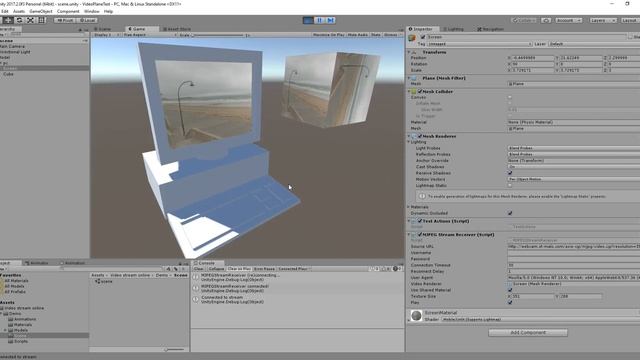The height and width of the screenshot is (360, 640).
Task: Select the scene asset in Project
Action: click(x=104, y=281)
